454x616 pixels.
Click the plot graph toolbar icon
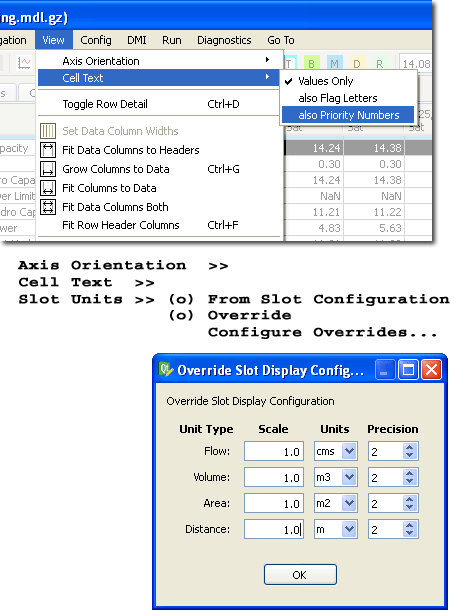24,63
